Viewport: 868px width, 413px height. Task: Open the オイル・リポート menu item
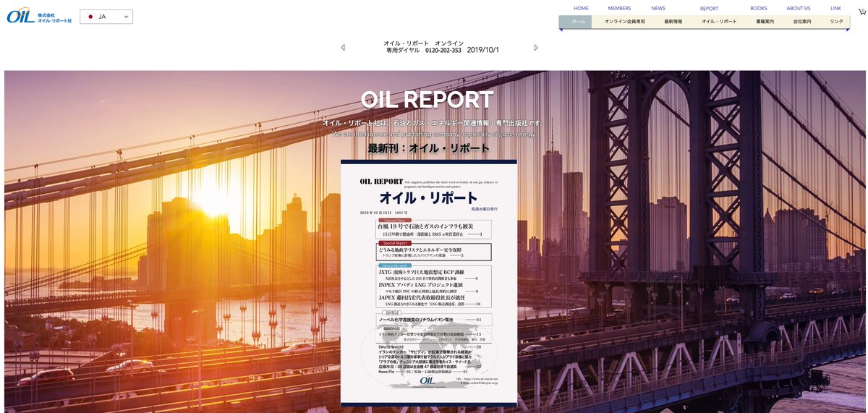(719, 22)
